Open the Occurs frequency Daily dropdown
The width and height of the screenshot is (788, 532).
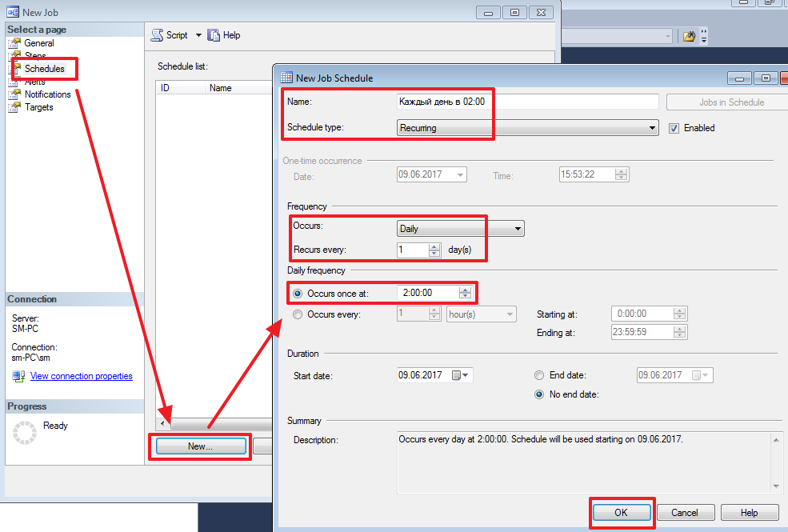tap(518, 228)
